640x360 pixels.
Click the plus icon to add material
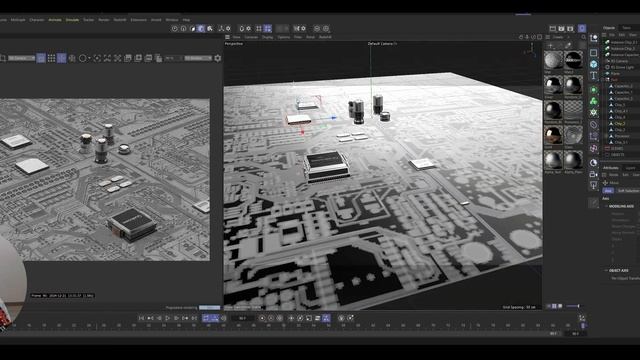click(x=551, y=46)
